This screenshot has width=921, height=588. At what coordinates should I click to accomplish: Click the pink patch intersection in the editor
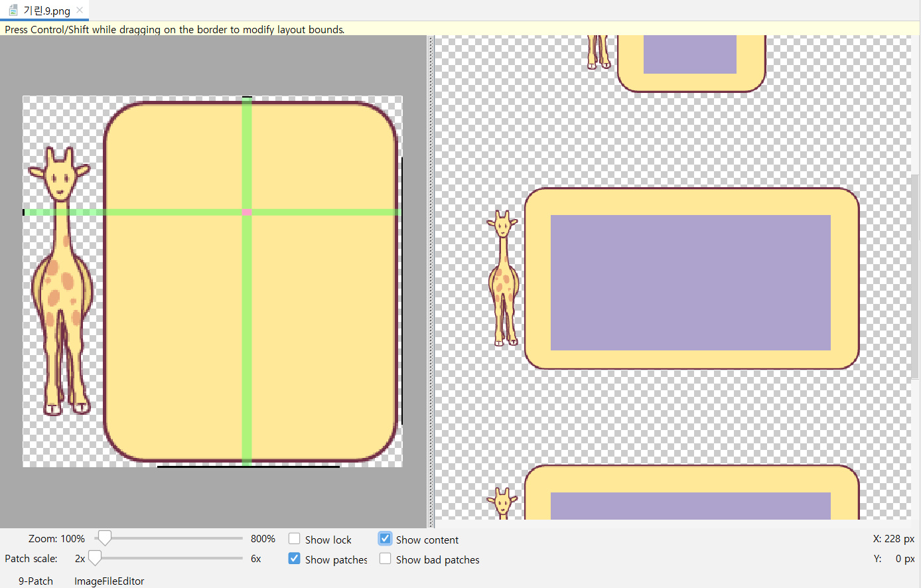(247, 212)
